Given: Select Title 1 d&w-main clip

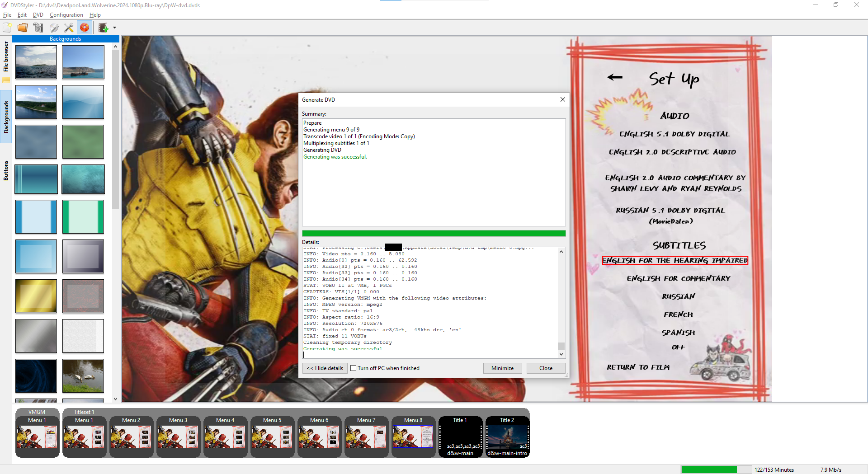Looking at the screenshot, I should 460,436.
